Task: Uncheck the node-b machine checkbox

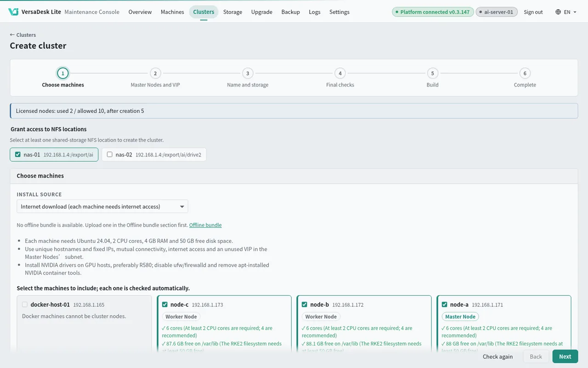Action: [305, 305]
